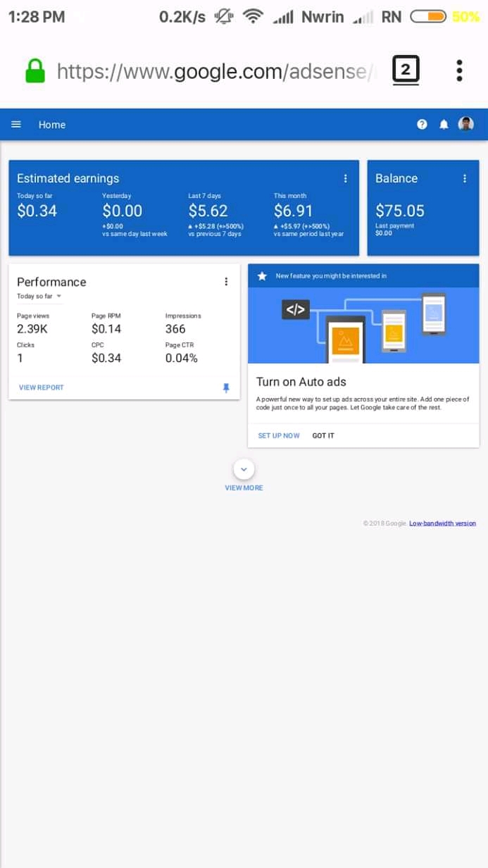
Task: Open the notifications bell icon
Action: (444, 125)
